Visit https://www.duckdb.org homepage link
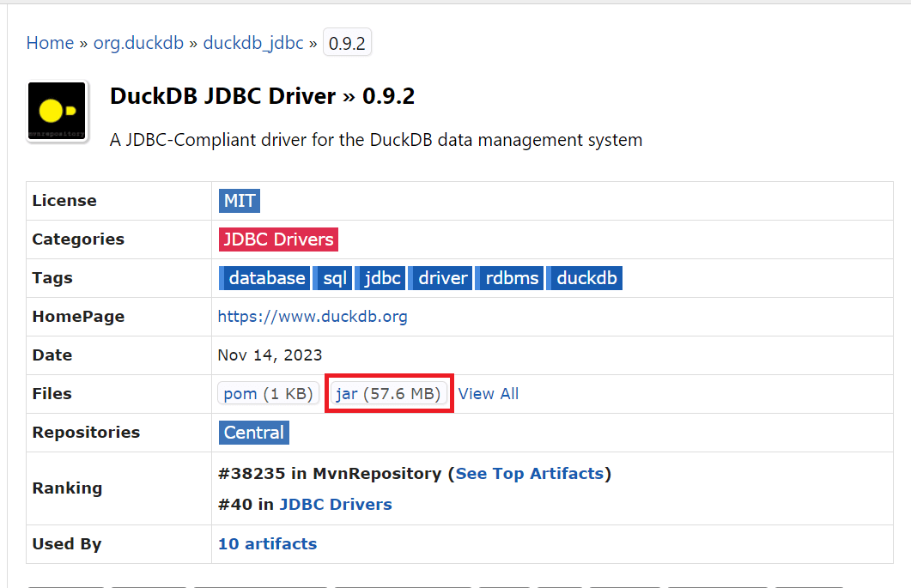 pos(313,317)
